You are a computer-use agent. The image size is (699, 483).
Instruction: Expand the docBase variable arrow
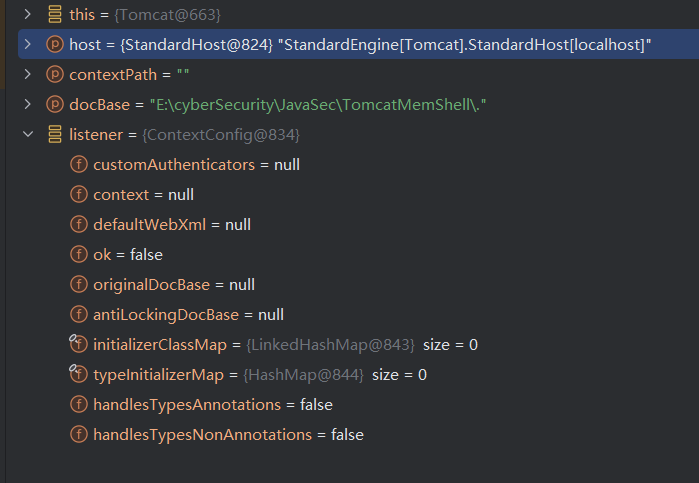tap(27, 105)
